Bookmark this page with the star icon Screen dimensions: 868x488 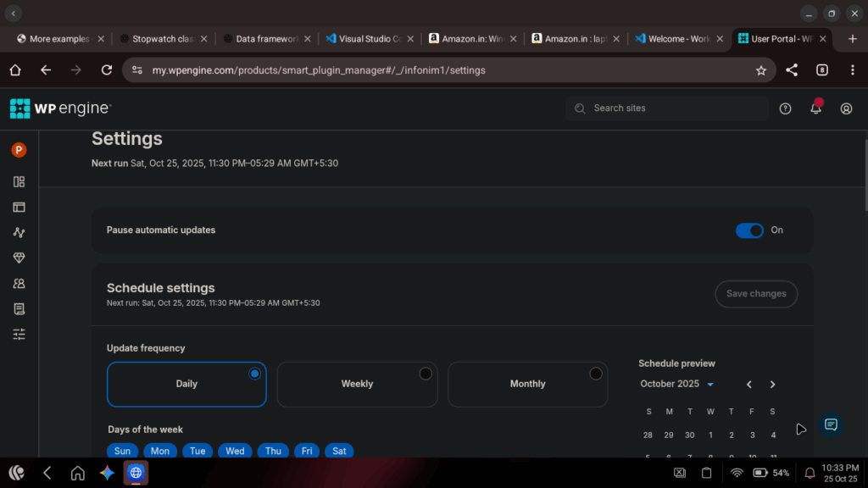coord(760,70)
